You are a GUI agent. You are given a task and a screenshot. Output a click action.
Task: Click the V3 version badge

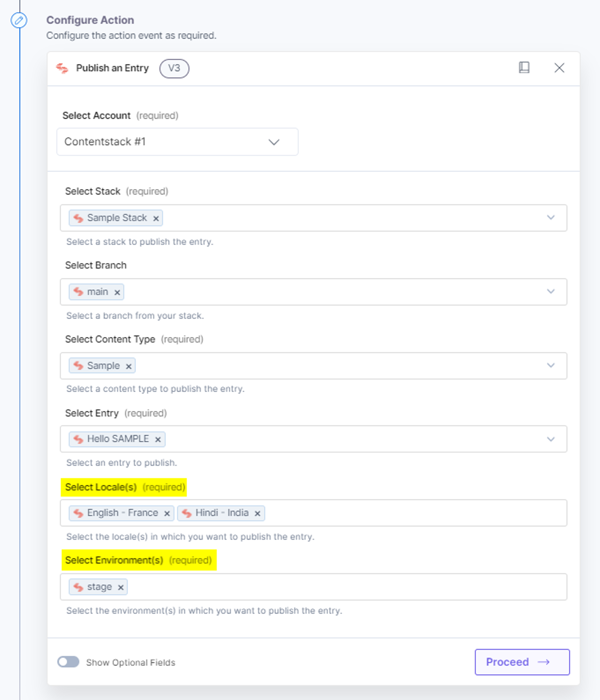(174, 68)
